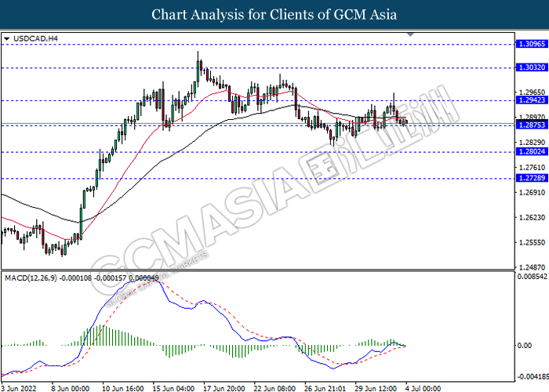Click the 1.25550 price axis value

[x=532, y=242]
